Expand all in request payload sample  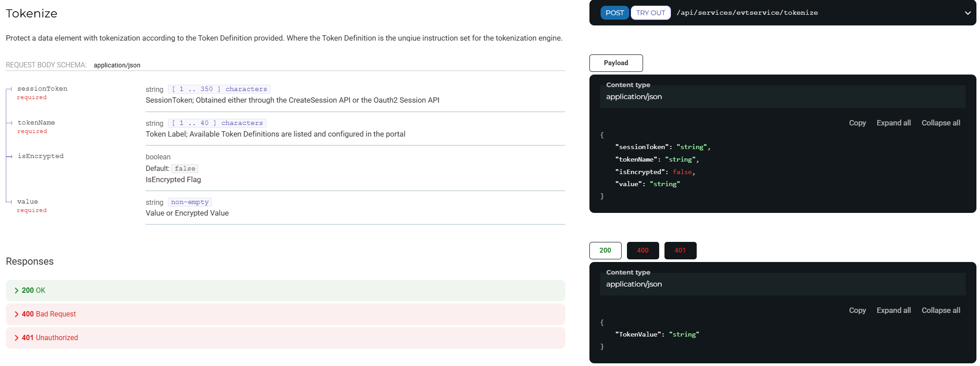pyautogui.click(x=893, y=123)
